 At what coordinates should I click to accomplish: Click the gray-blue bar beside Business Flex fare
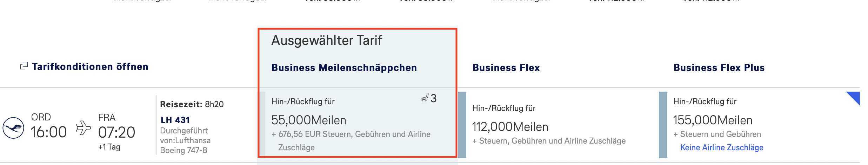462,125
